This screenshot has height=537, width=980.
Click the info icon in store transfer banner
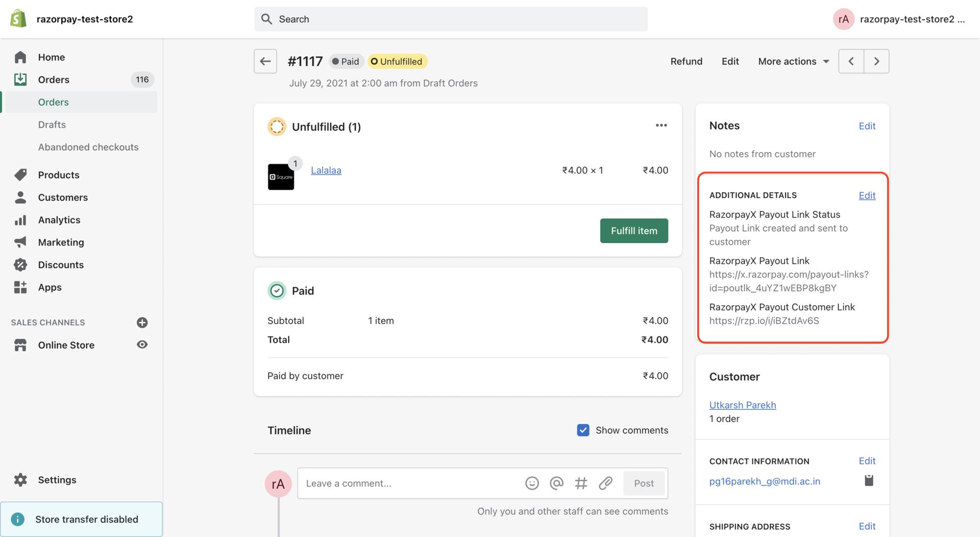17,519
